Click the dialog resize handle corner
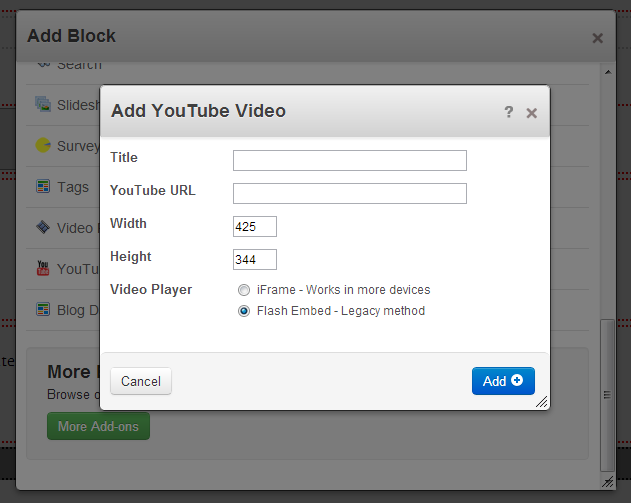This screenshot has width=631, height=503. 541,402
